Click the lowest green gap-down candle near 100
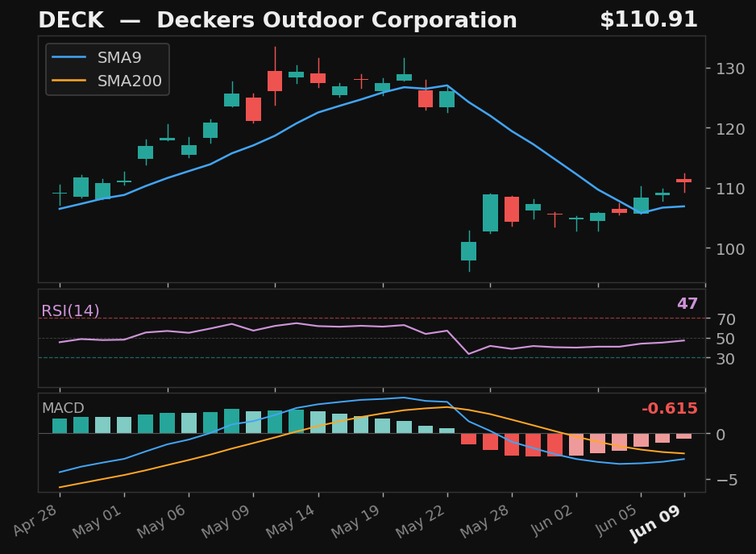The image size is (756, 554). (468, 251)
